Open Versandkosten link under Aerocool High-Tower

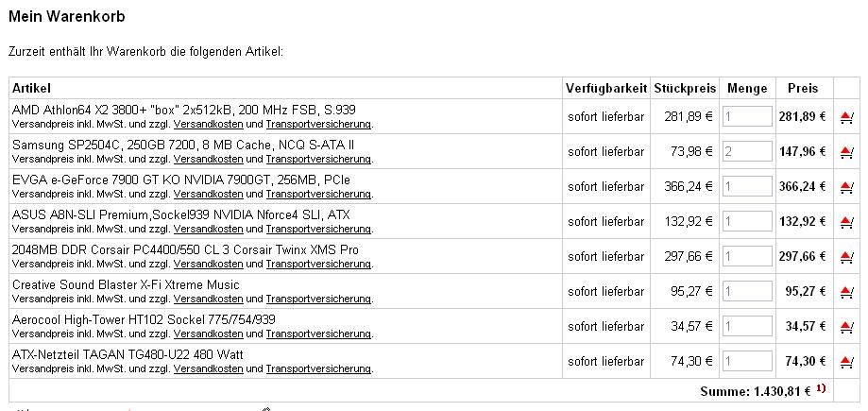point(208,334)
